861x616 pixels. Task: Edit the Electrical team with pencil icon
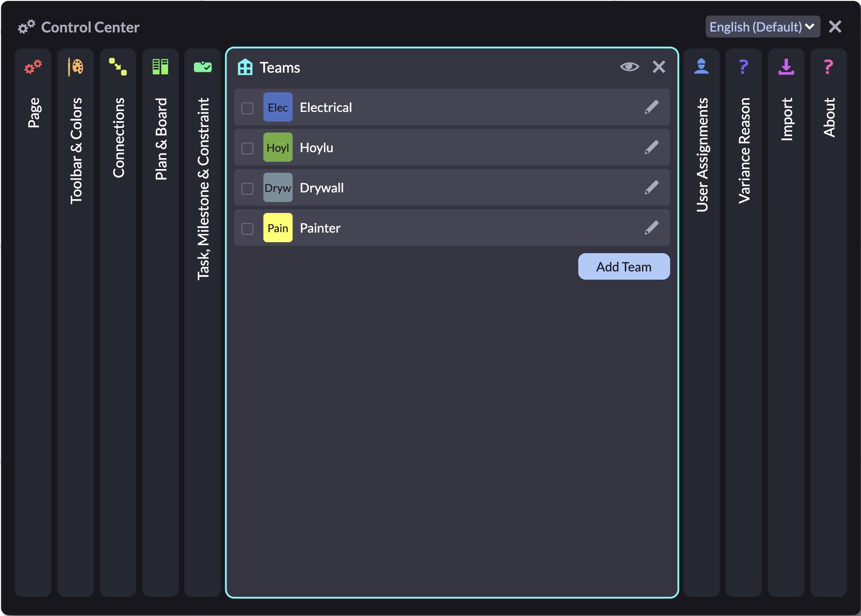(652, 107)
